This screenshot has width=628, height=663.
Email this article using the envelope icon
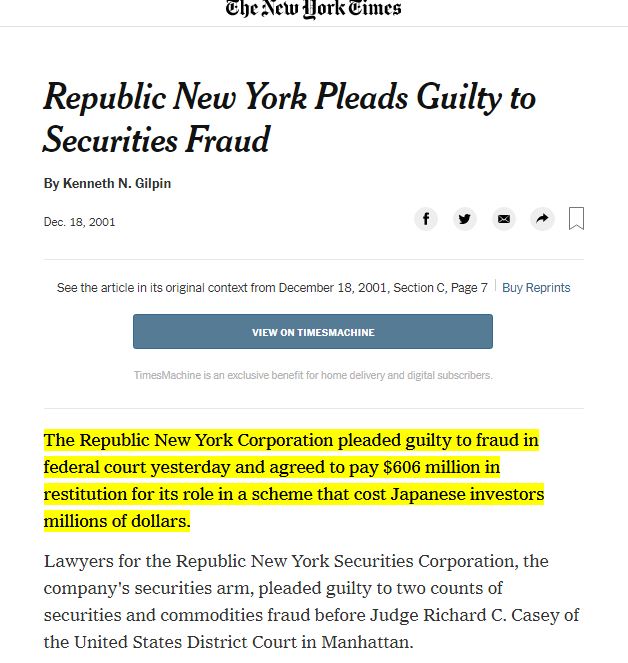click(x=503, y=219)
